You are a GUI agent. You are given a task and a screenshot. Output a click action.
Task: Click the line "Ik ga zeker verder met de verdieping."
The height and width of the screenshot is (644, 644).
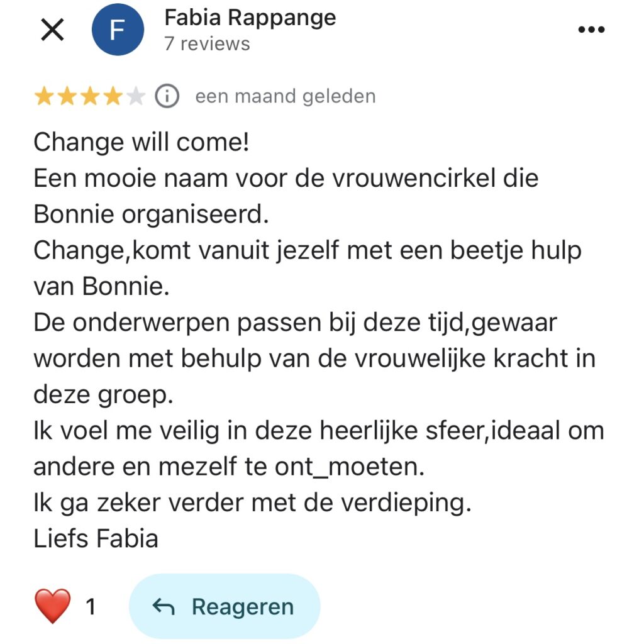pos(252,503)
